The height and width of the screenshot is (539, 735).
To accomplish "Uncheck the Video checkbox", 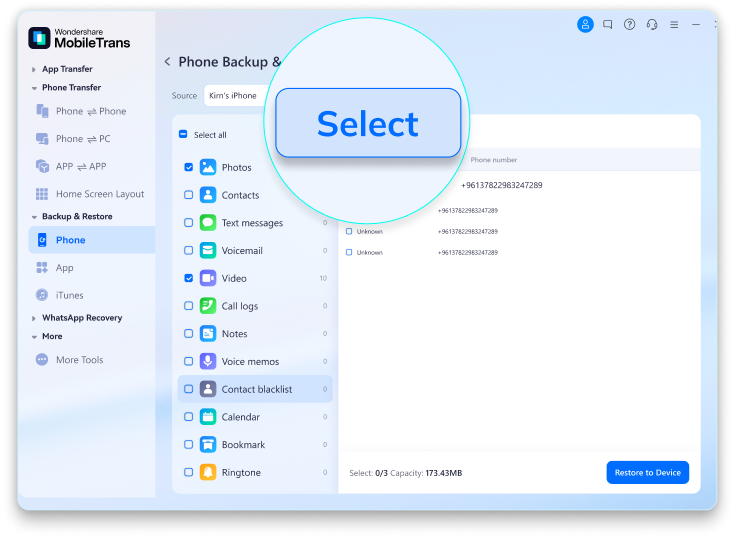I will point(188,278).
